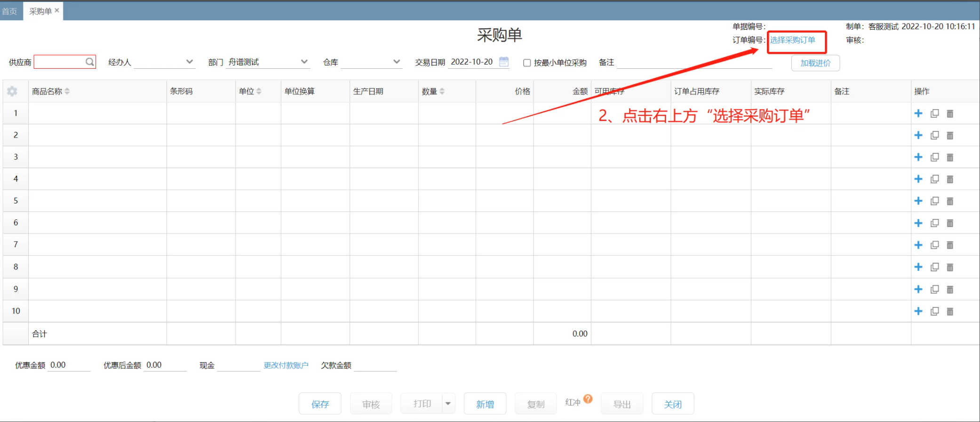Click the orange help icon beside 红冲
The height and width of the screenshot is (422, 980).
tap(588, 399)
